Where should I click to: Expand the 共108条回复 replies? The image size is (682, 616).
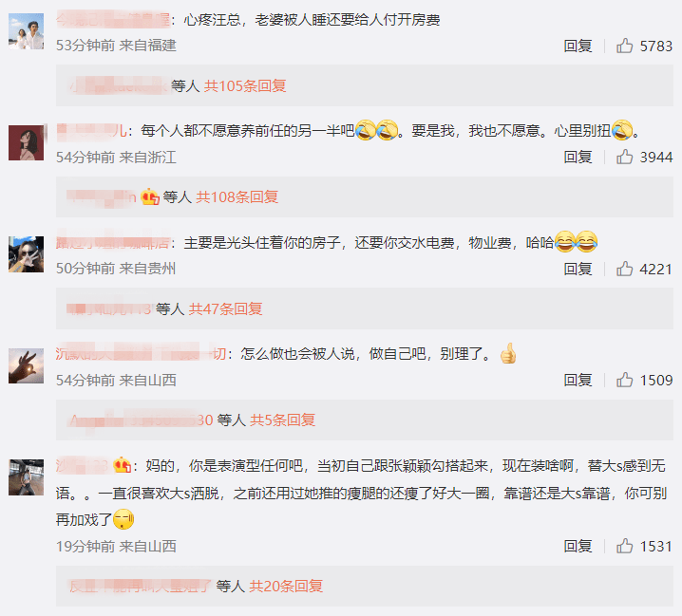(237, 197)
